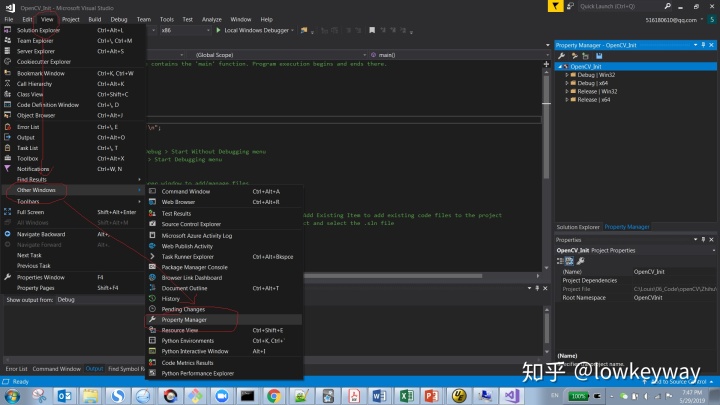This screenshot has width=720, height=405.
Task: Open the main() member dropdown
Action: pyautogui.click(x=459, y=55)
